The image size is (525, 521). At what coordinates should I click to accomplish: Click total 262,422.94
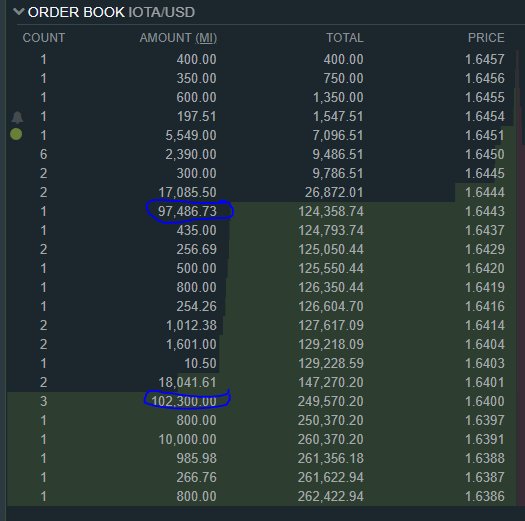331,496
